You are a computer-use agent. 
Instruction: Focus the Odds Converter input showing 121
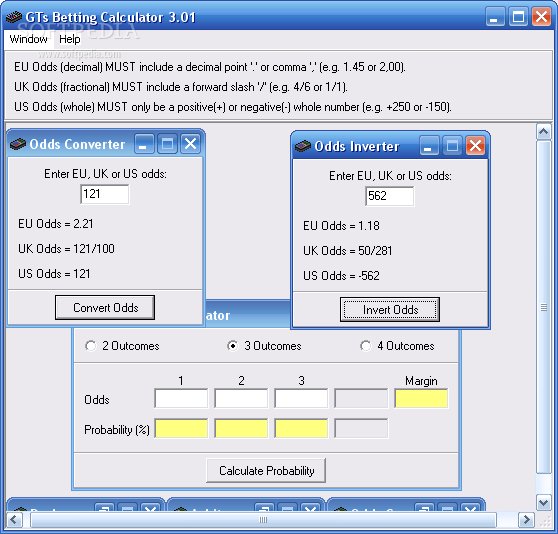105,194
